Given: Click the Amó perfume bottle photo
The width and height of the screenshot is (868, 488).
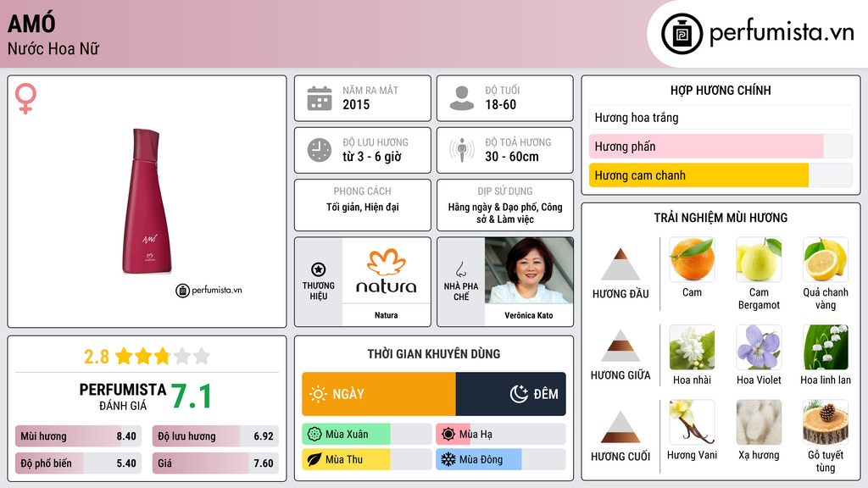Looking at the screenshot, I should [x=147, y=202].
